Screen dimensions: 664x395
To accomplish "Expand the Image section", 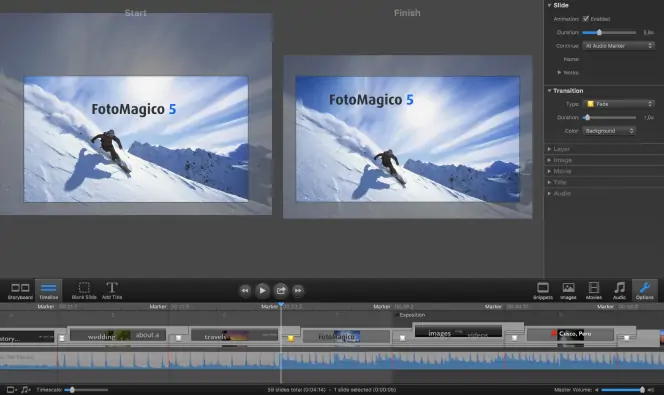I will pyautogui.click(x=549, y=160).
